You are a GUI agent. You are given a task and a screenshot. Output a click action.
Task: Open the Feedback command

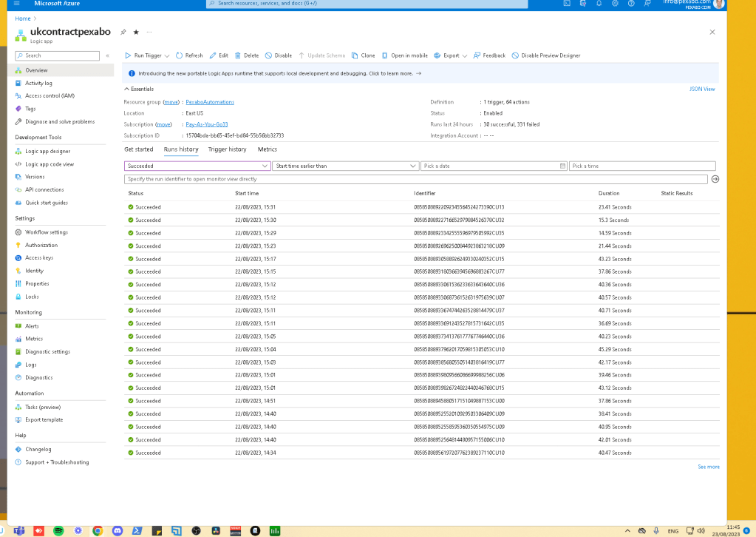pos(489,55)
